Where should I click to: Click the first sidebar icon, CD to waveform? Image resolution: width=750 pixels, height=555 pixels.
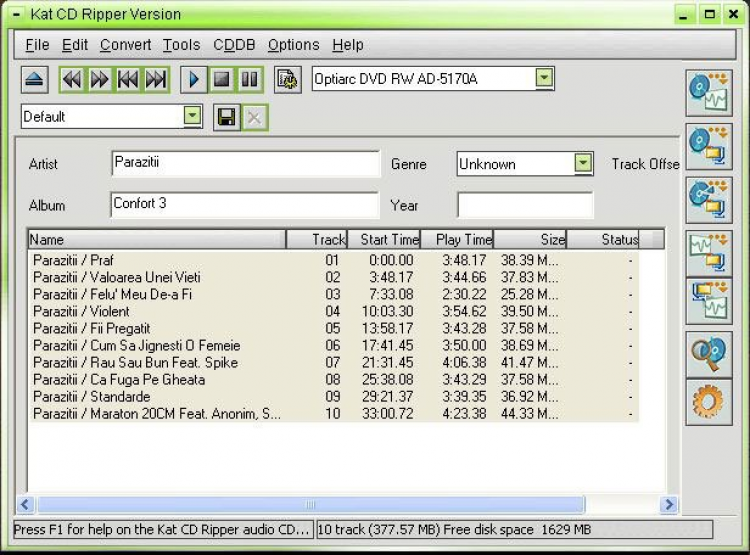(709, 92)
